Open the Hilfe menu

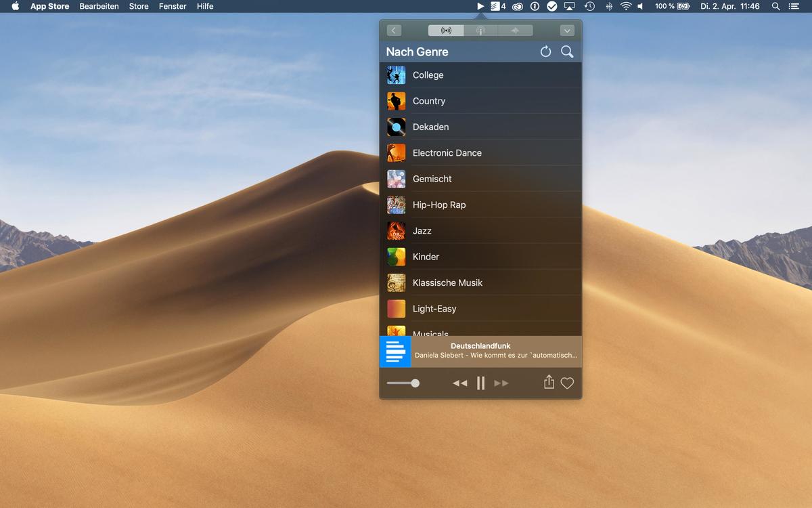coord(205,6)
